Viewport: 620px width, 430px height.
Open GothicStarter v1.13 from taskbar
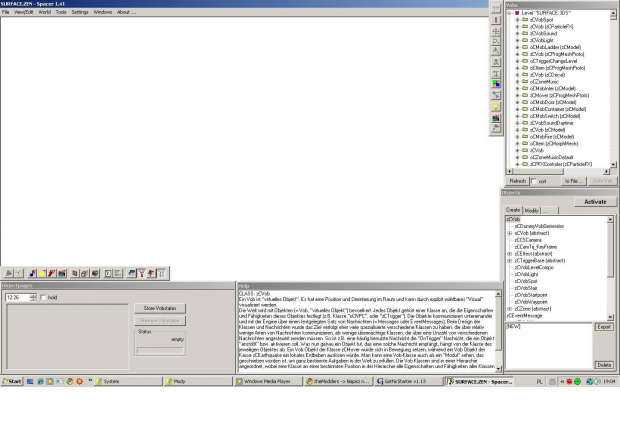[x=409, y=381]
